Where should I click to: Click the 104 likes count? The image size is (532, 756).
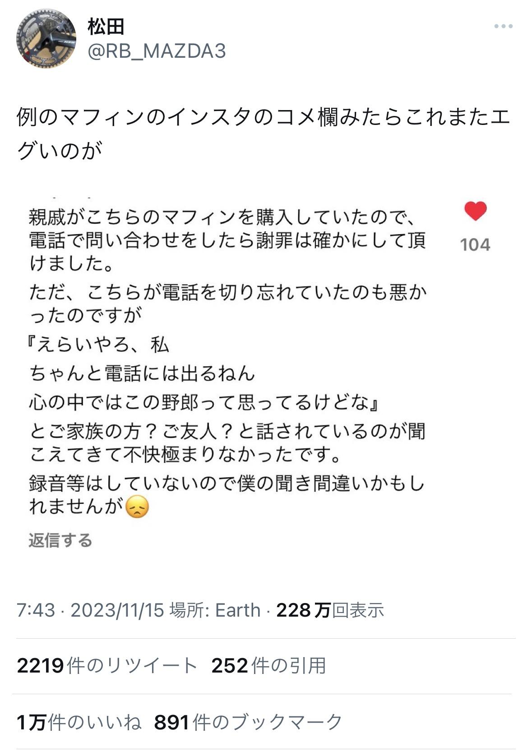475,244
